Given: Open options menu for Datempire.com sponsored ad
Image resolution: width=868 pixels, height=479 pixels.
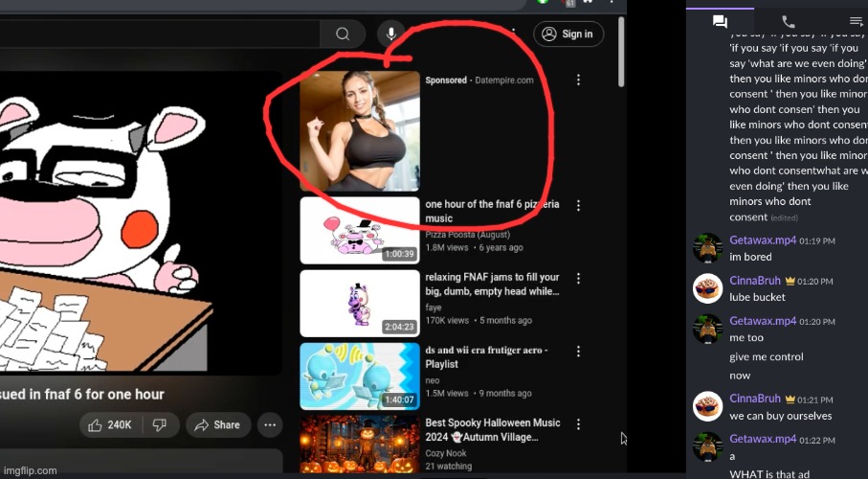Looking at the screenshot, I should 578,80.
